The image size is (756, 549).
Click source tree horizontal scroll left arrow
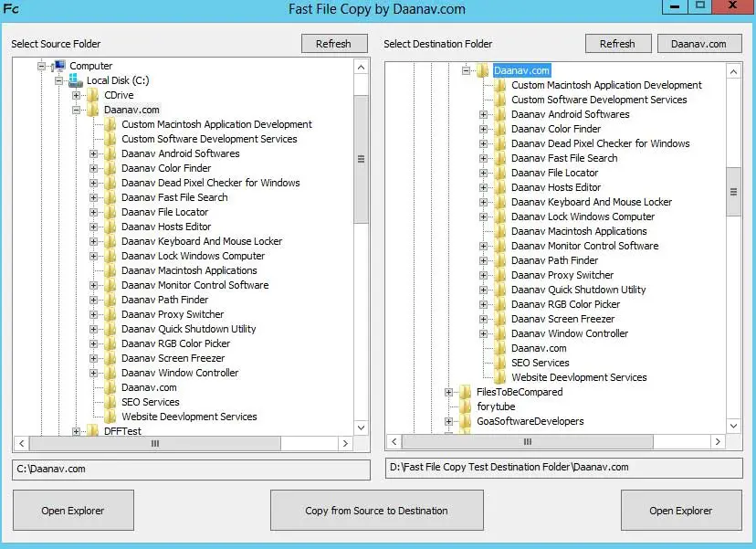(21, 443)
